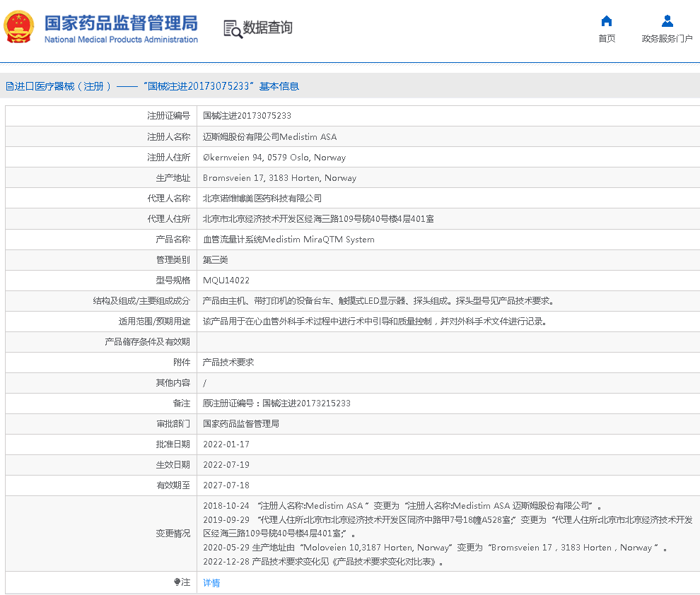Image resolution: width=700 pixels, height=595 pixels.
Task: Select the product name MiraQTM System value
Action: click(x=288, y=240)
